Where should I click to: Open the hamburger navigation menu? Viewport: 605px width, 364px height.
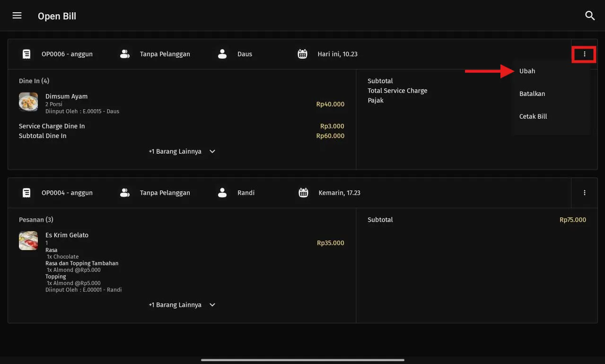pos(17,16)
